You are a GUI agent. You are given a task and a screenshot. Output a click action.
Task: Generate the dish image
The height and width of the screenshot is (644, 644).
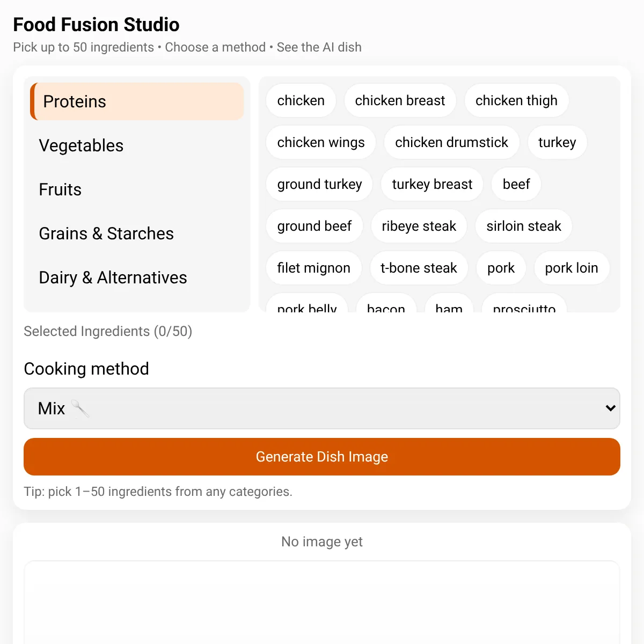[322, 457]
